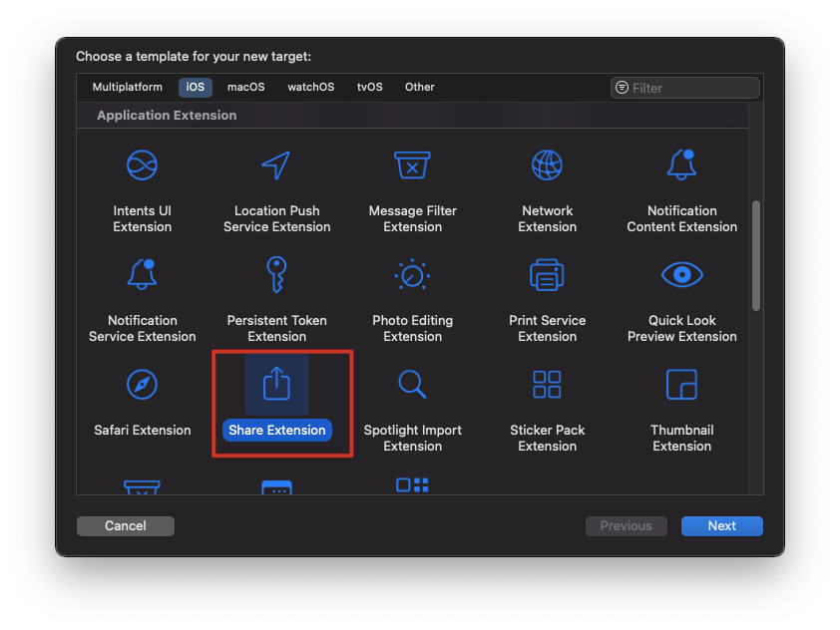Click the Quick Look Preview Extension label

(x=681, y=328)
